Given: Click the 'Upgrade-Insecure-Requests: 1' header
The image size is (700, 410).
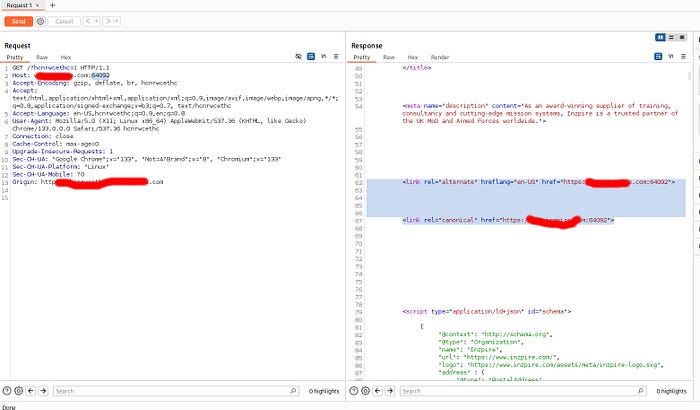Looking at the screenshot, I should [62, 151].
